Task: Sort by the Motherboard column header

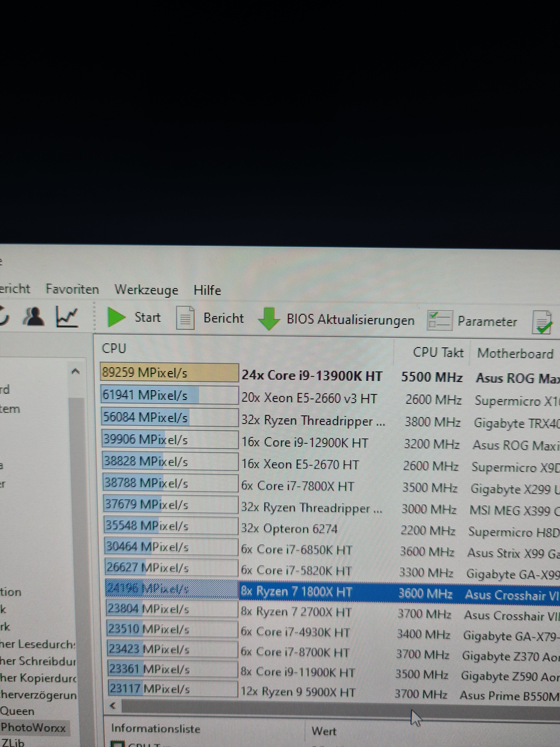Action: (515, 353)
